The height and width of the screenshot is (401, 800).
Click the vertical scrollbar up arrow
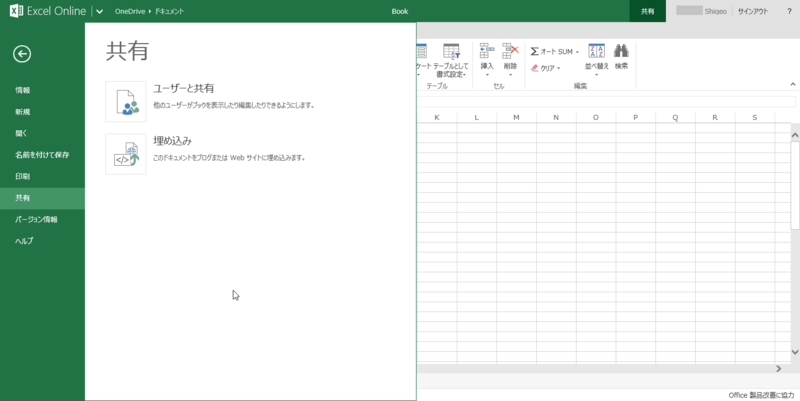[794, 135]
